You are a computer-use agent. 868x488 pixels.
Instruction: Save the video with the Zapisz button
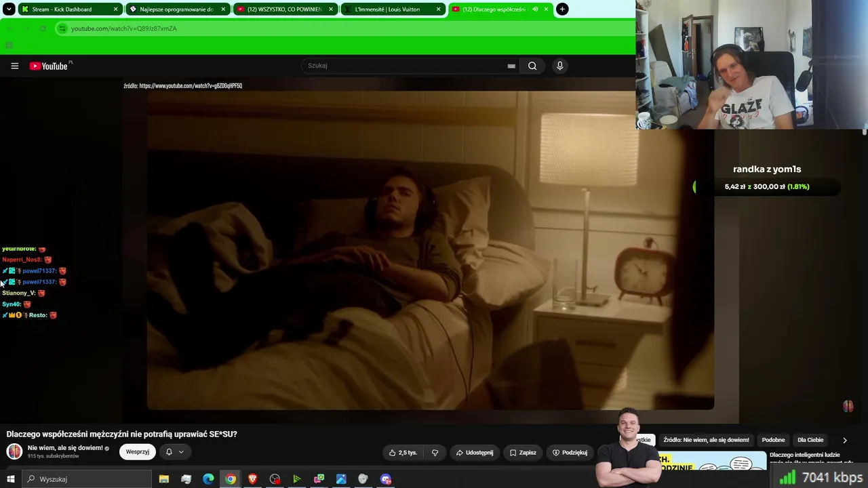[x=523, y=452]
